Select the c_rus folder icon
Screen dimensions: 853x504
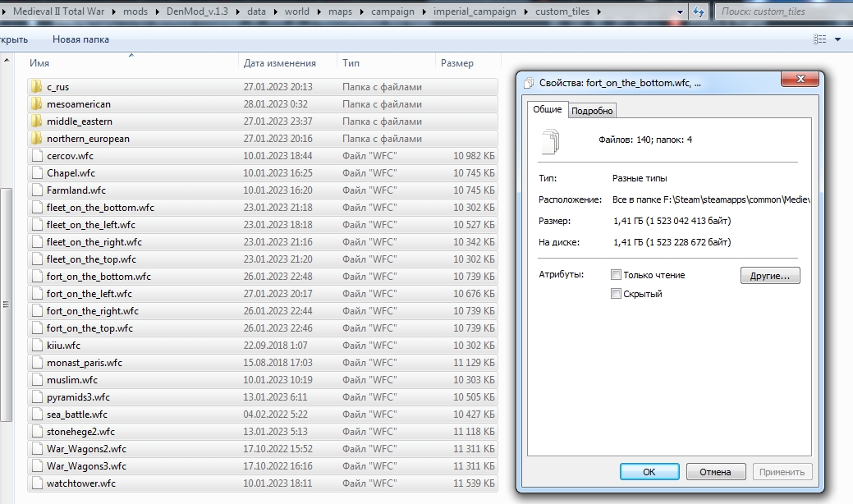click(x=36, y=86)
